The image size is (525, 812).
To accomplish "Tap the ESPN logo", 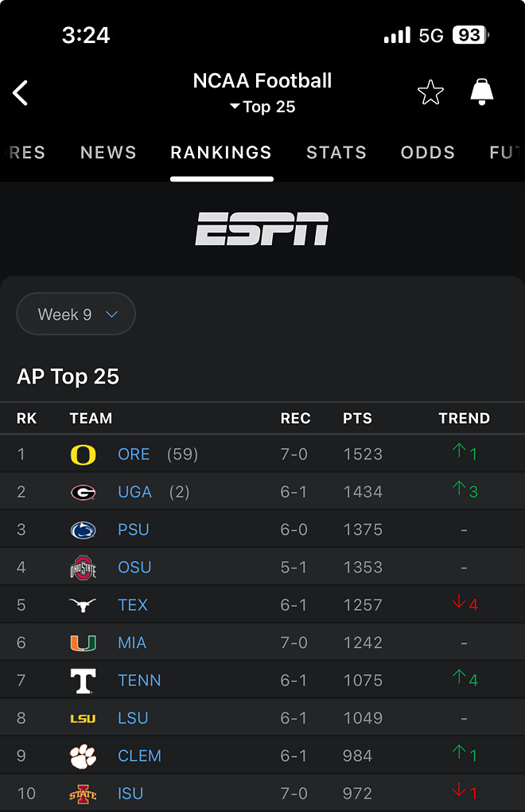I will tap(262, 229).
